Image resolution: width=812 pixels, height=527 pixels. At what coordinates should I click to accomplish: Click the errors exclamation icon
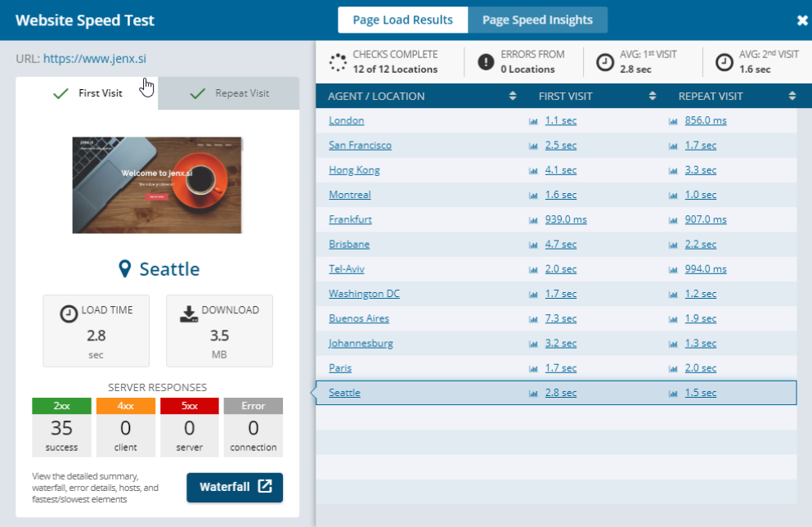click(486, 62)
